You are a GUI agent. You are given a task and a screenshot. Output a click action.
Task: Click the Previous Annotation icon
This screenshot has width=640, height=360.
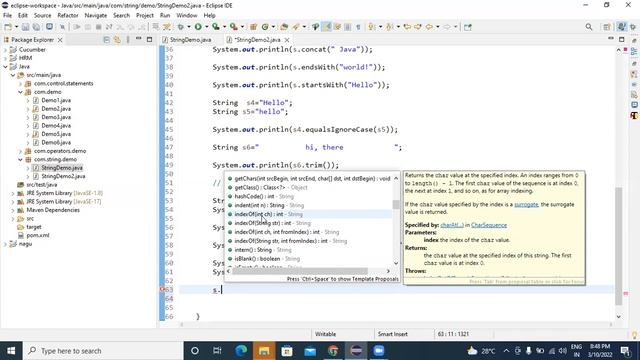point(389,27)
